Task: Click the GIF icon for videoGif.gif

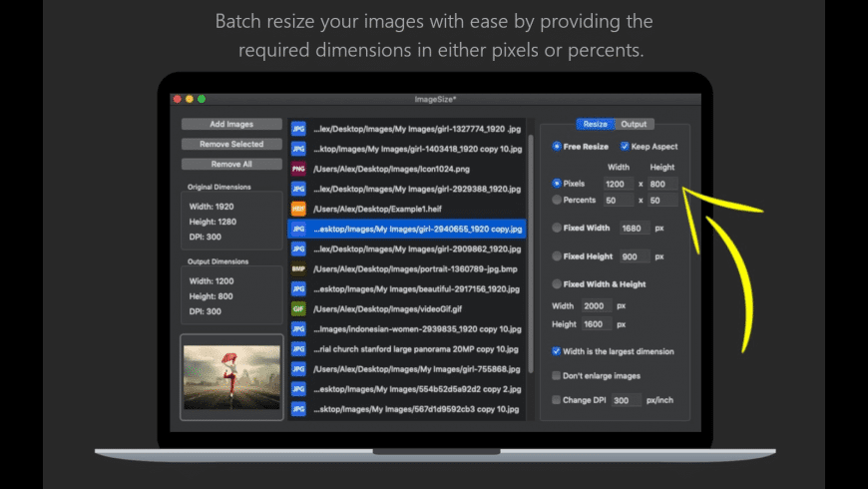Action: click(298, 309)
